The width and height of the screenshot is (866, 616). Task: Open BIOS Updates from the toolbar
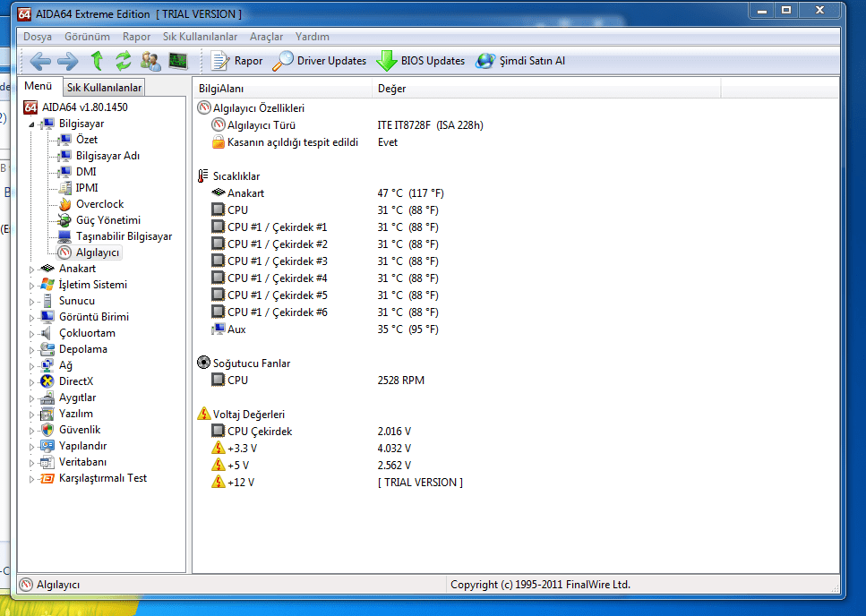click(x=421, y=61)
